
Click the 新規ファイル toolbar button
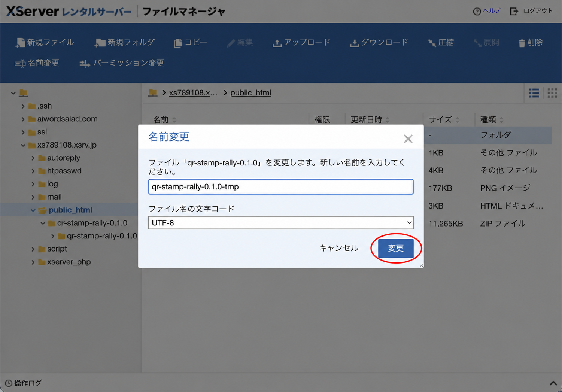click(x=45, y=42)
